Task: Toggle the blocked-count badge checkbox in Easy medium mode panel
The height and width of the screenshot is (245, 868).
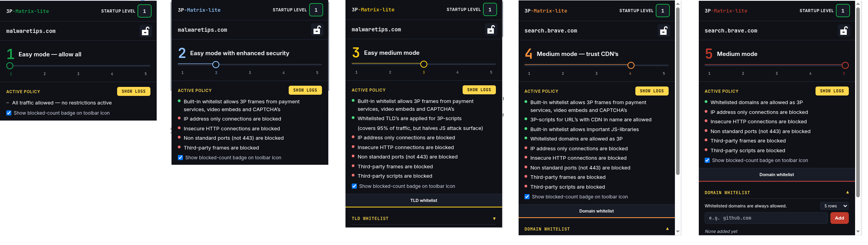Action: click(x=354, y=186)
